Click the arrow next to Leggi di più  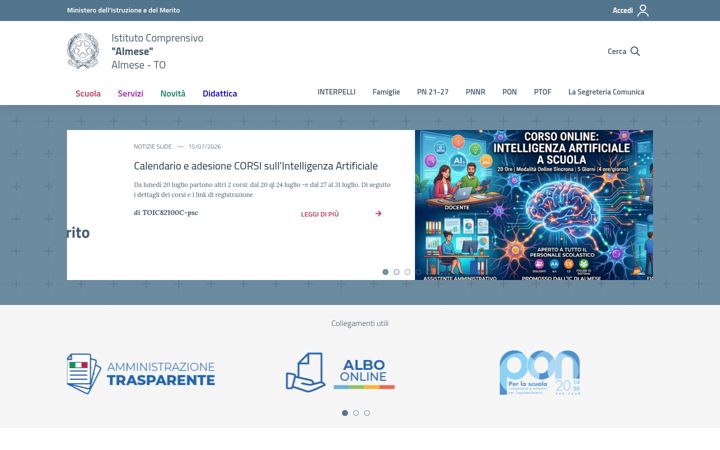378,214
